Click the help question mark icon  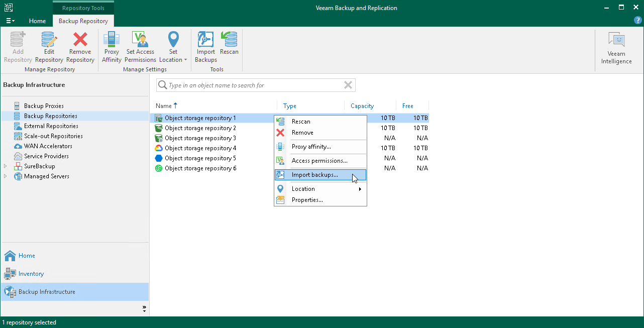click(638, 21)
